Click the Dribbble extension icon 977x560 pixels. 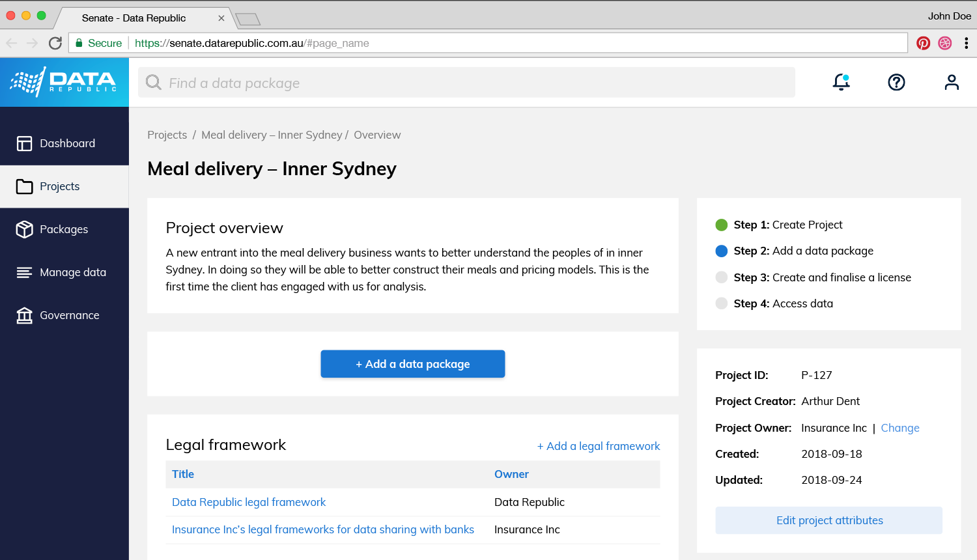944,43
